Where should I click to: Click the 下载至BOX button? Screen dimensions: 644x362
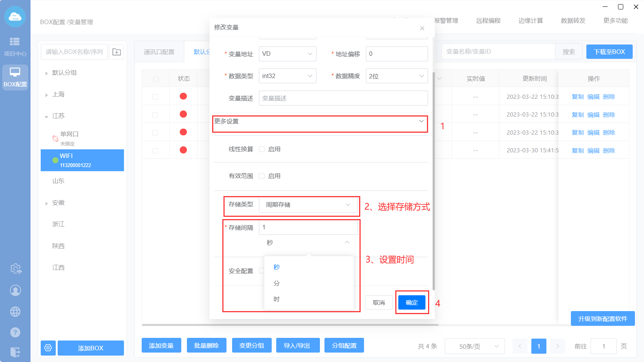click(609, 52)
